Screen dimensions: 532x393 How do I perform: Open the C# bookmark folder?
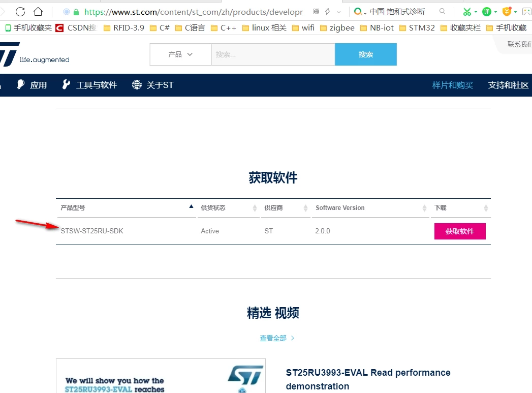pos(160,28)
